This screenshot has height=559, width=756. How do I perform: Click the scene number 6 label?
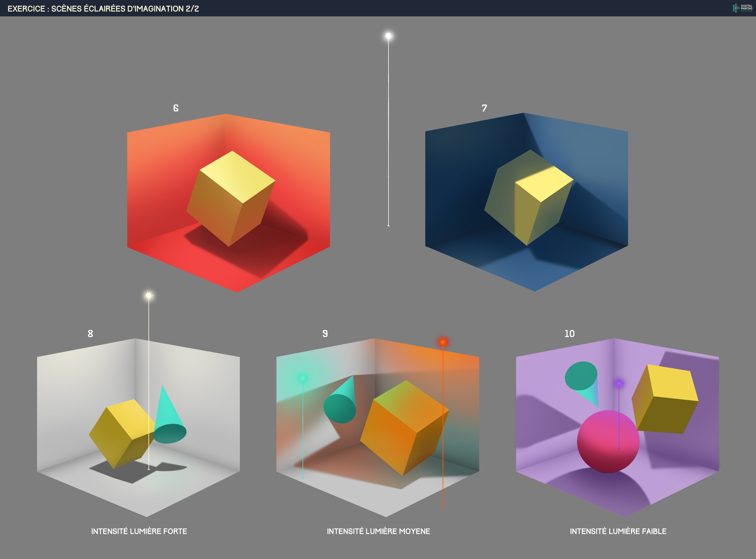176,108
